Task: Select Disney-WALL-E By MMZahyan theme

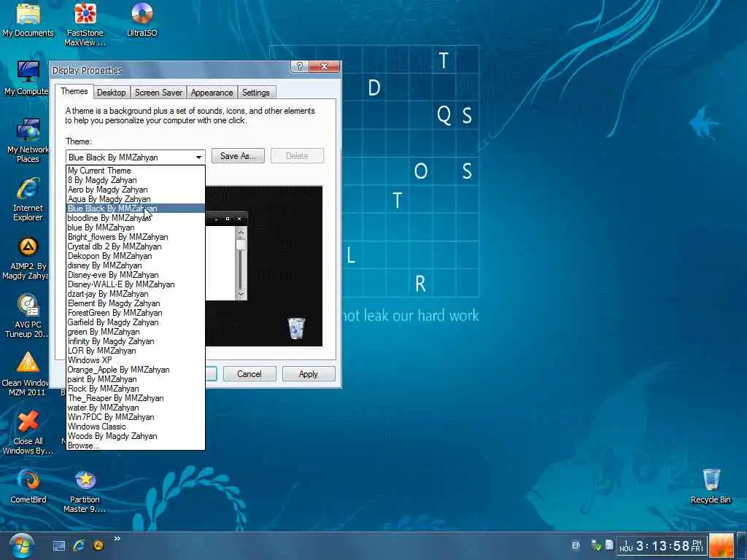Action: pos(135,284)
